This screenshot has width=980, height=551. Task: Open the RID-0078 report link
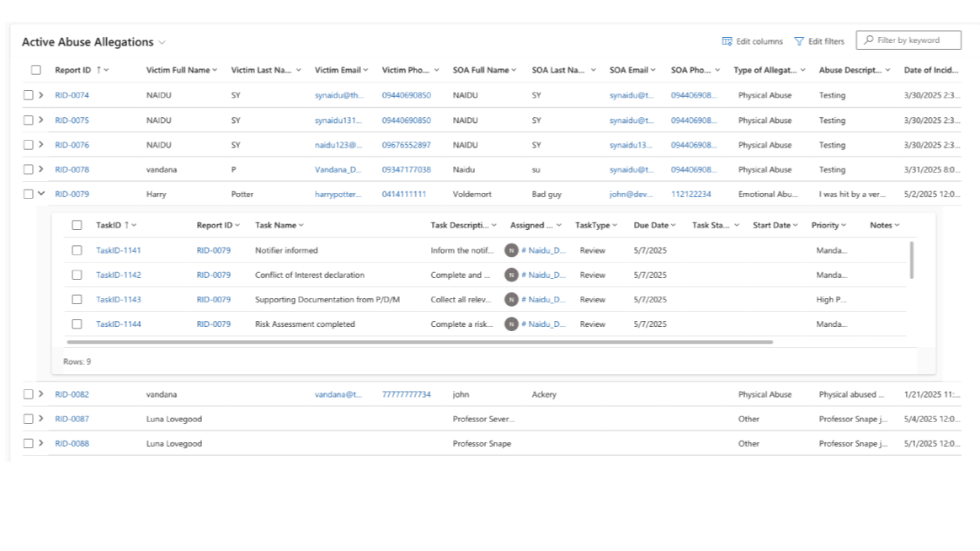72,169
